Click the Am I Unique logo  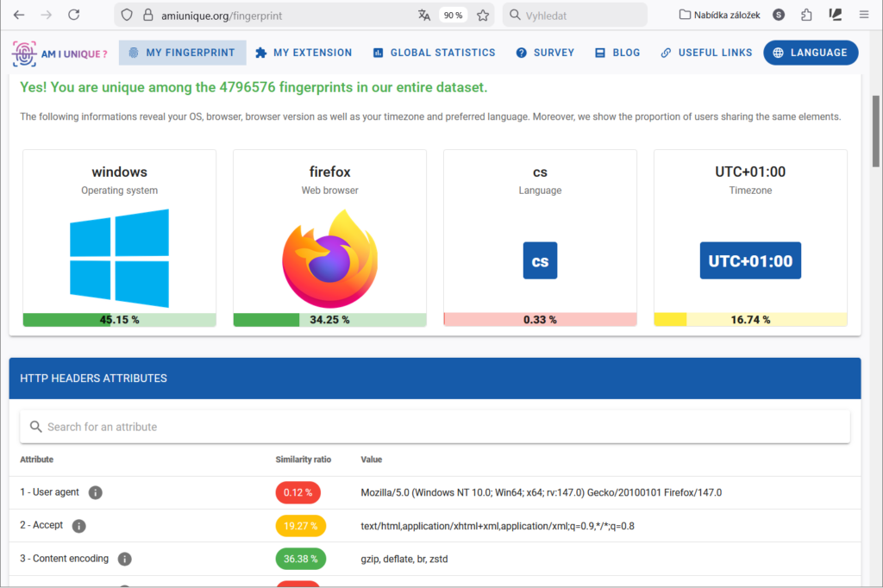[x=59, y=53]
